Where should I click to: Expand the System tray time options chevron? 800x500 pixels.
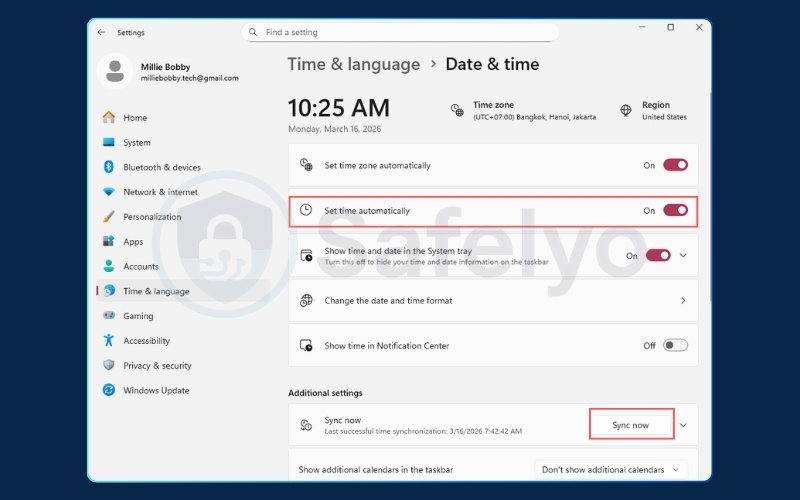click(x=683, y=256)
